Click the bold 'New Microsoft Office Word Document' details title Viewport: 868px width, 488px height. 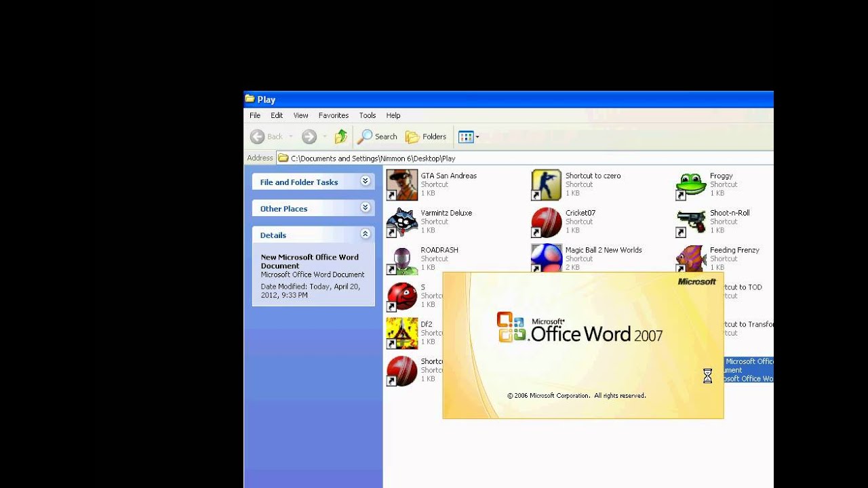tap(310, 262)
